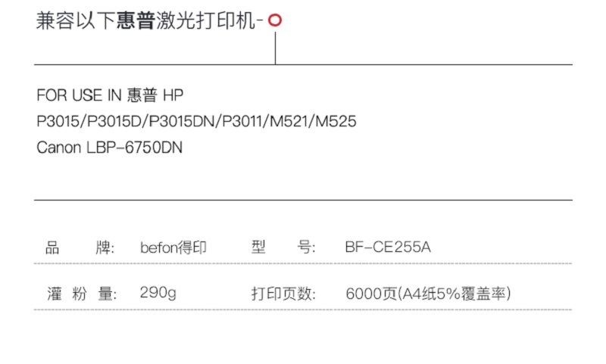The height and width of the screenshot is (364, 606).
Task: Click the M525 model name
Action: [x=336, y=122]
